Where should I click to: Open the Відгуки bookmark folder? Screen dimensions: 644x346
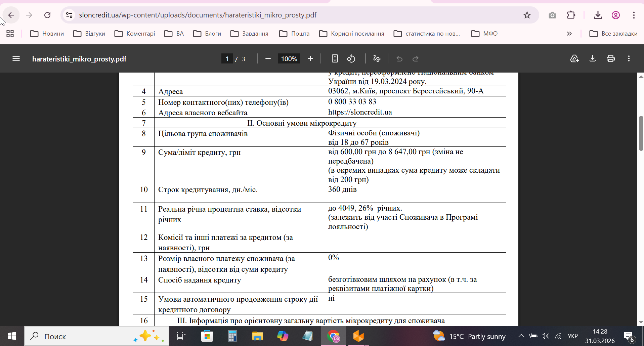(89, 34)
